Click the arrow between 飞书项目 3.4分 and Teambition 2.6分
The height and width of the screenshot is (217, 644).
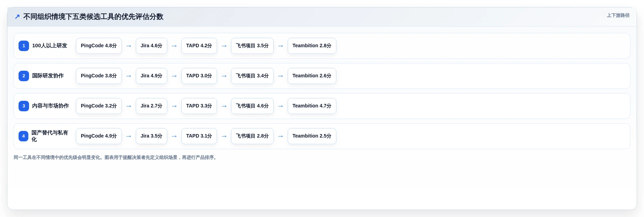point(281,76)
